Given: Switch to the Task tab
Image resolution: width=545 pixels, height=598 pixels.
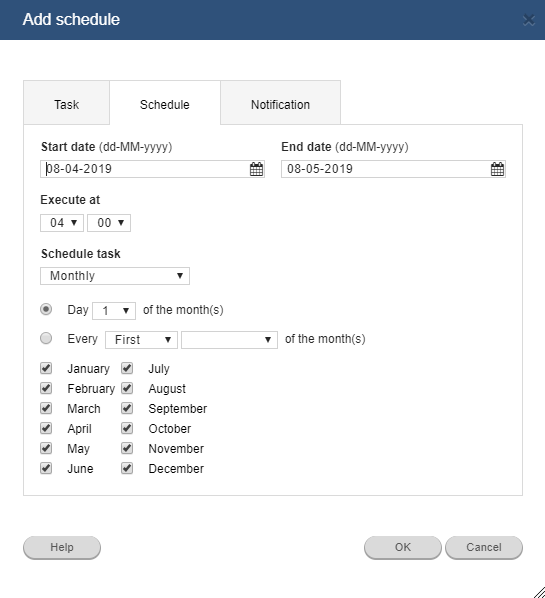Looking at the screenshot, I should [x=66, y=103].
